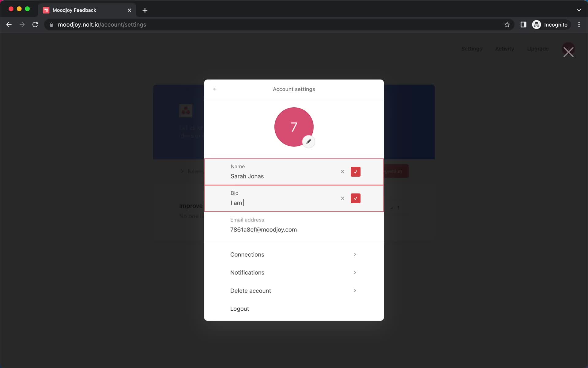Expand the Notifications settings section
Image resolution: width=588 pixels, height=368 pixels.
click(294, 272)
